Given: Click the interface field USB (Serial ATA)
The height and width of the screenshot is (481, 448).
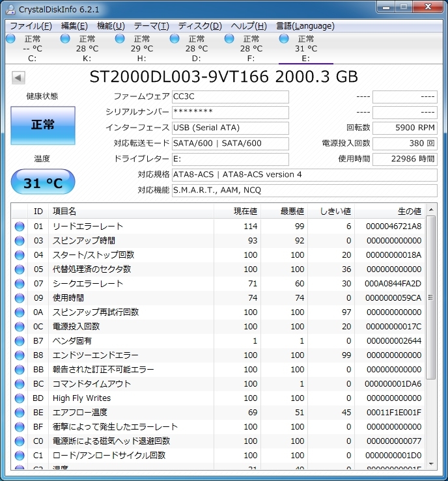Looking at the screenshot, I should click(x=231, y=128).
